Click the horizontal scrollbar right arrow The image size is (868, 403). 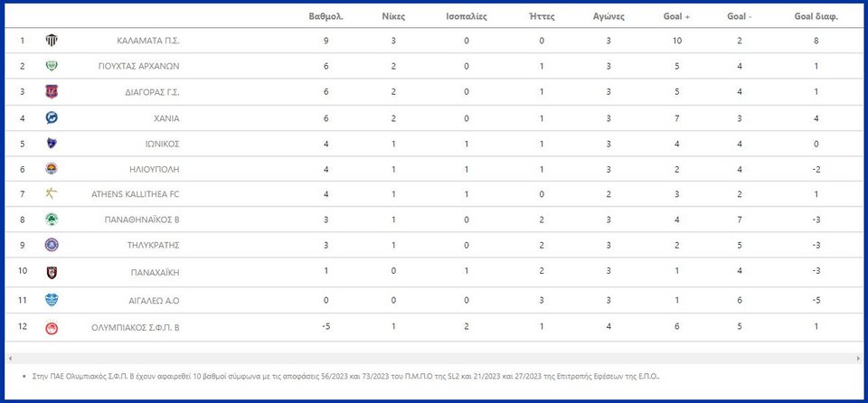click(x=859, y=359)
